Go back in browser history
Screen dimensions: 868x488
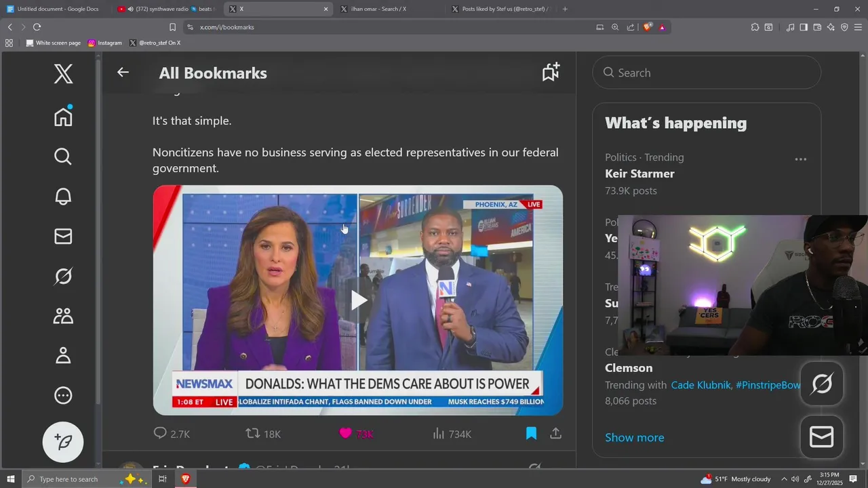coord(9,27)
